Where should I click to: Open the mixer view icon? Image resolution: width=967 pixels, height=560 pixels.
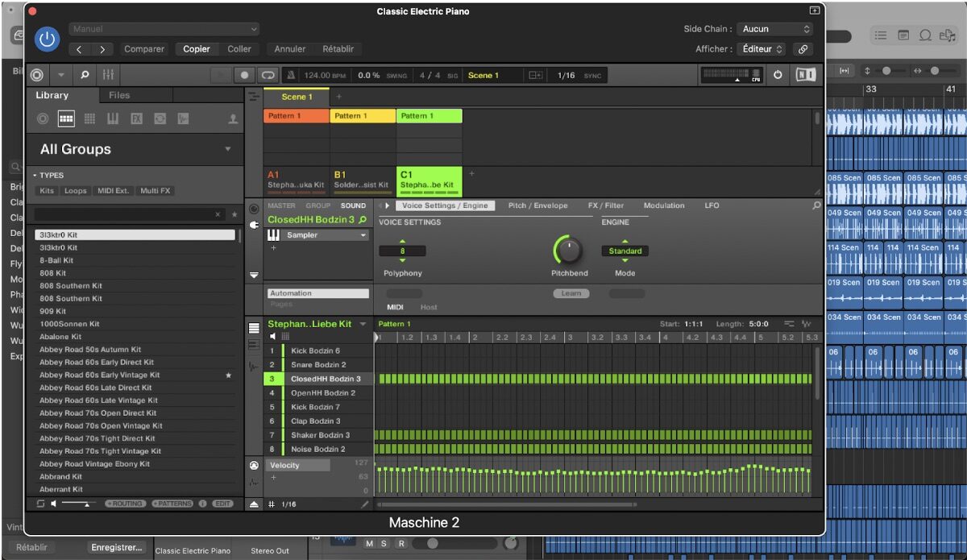[x=108, y=75]
